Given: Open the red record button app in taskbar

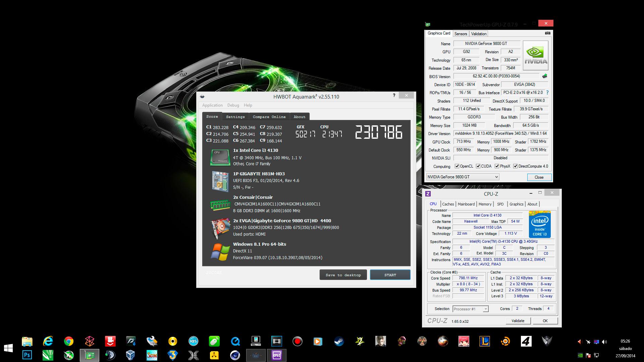Looking at the screenshot, I should click(297, 341).
